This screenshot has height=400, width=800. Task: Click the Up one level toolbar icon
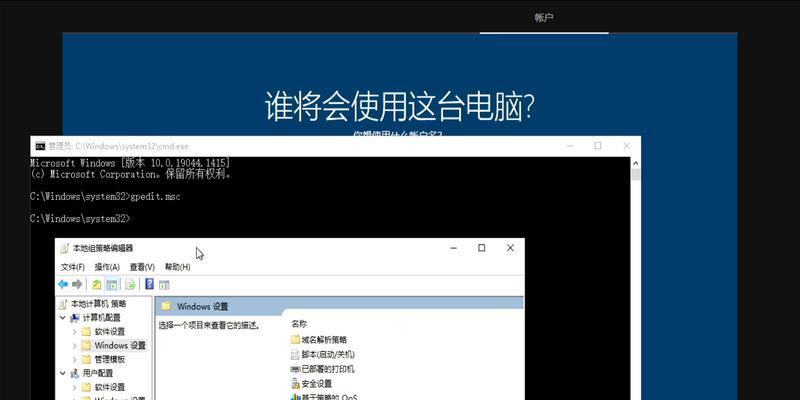96,285
